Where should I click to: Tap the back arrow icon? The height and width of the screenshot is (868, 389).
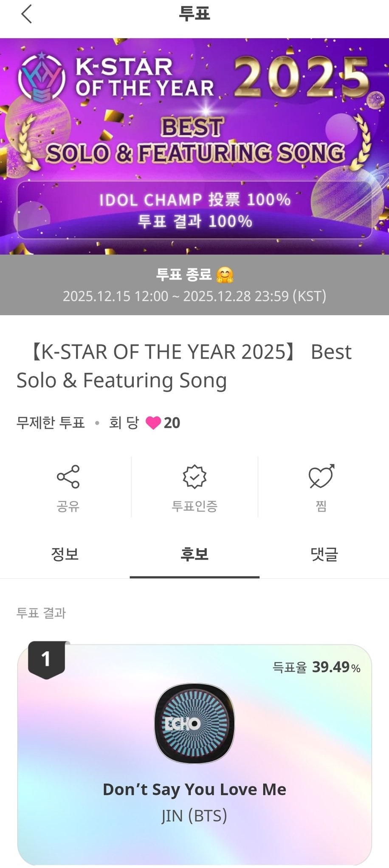26,14
